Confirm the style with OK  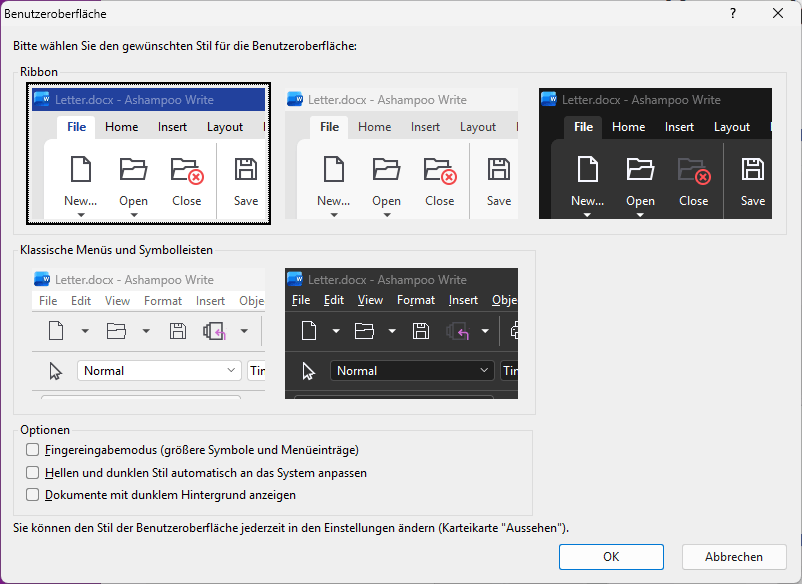pyautogui.click(x=611, y=557)
